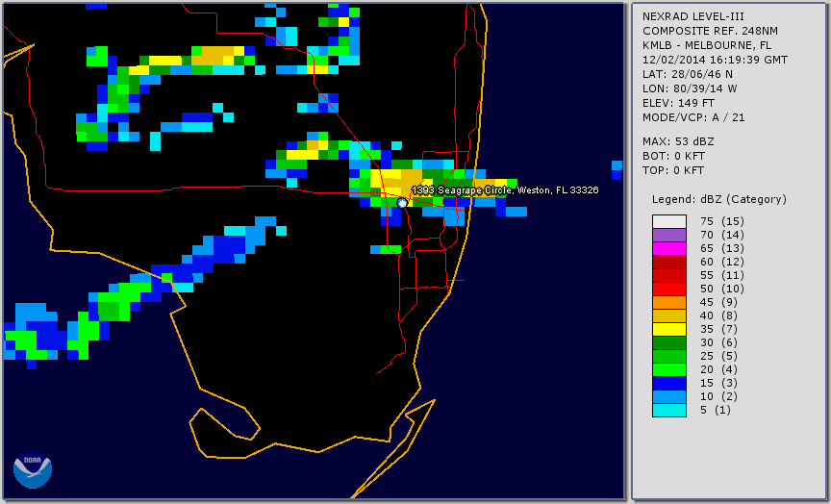
Task: Click the MAX: 53 dBZ text
Action: tap(678, 141)
